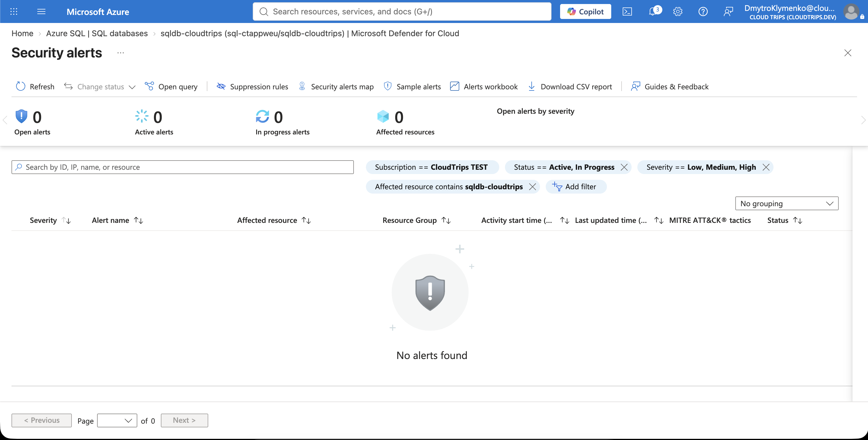This screenshot has width=868, height=440.
Task: Close the Security alerts blade
Action: 848,53
